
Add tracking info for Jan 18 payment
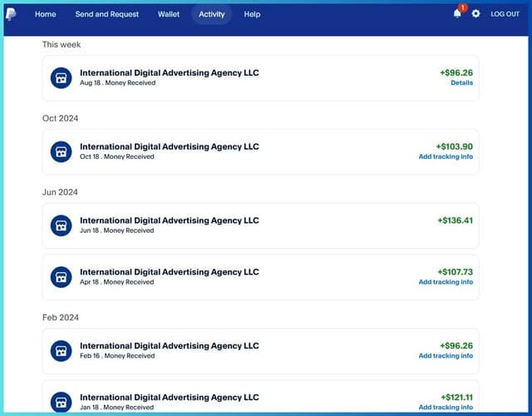(x=446, y=407)
